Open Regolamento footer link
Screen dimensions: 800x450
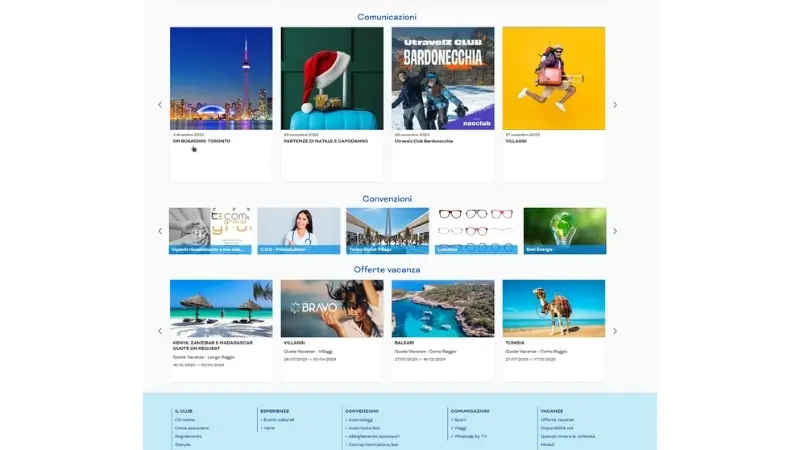coord(188,436)
